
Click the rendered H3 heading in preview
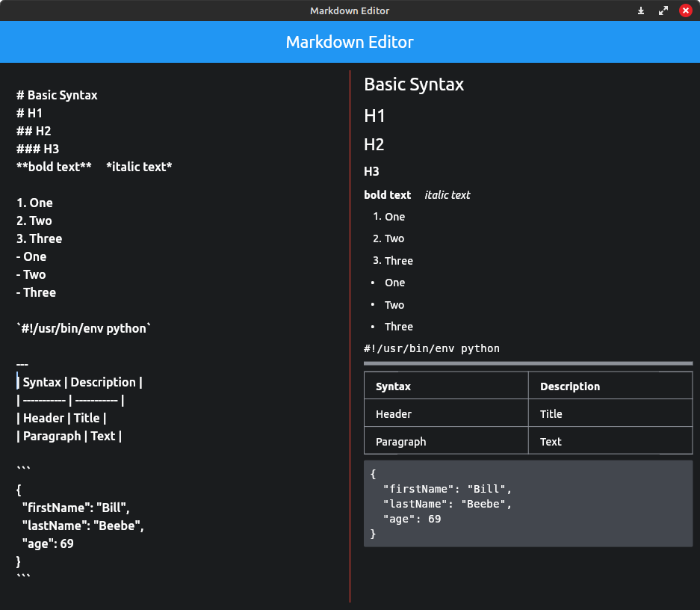click(x=371, y=171)
